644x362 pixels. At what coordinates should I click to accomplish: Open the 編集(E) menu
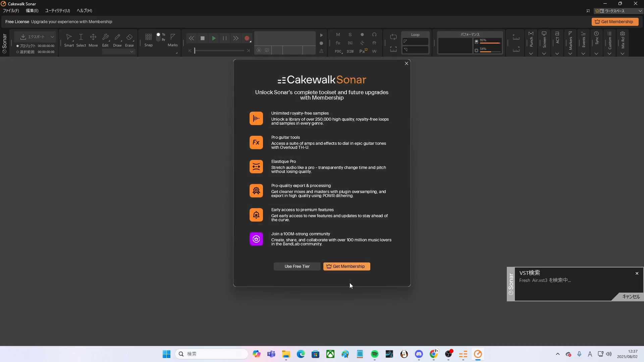[x=32, y=11]
